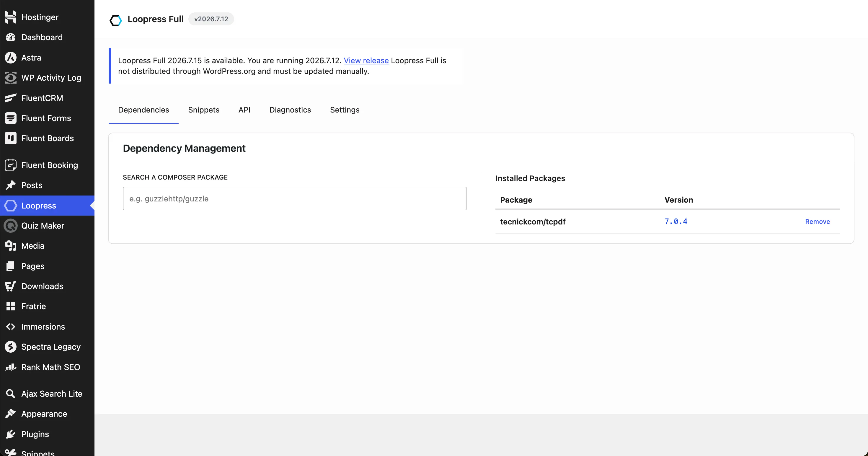Open the Diagnostics tab

[290, 110]
